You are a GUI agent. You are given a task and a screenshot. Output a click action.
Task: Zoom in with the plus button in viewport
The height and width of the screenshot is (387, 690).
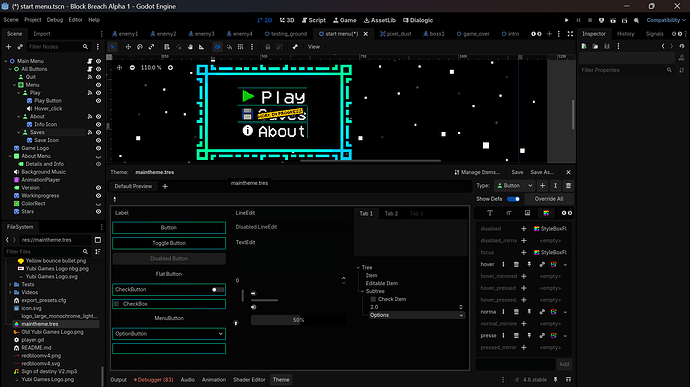click(170, 68)
